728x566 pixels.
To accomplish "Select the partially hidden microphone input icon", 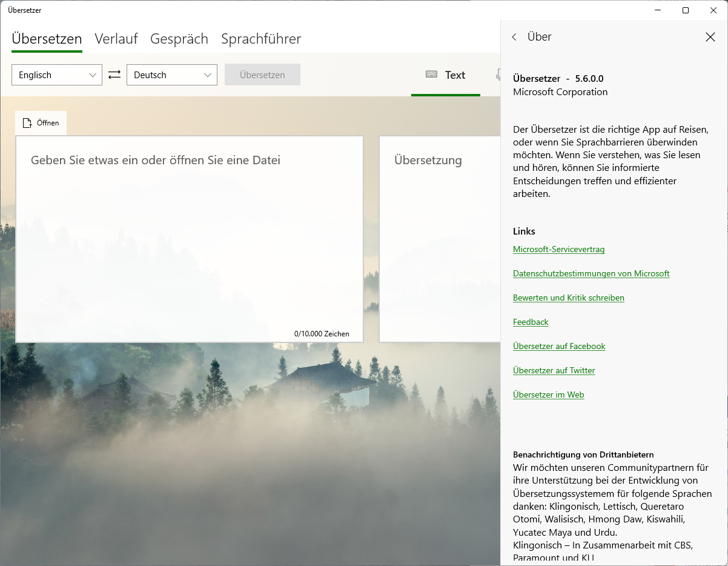I will pyautogui.click(x=498, y=75).
